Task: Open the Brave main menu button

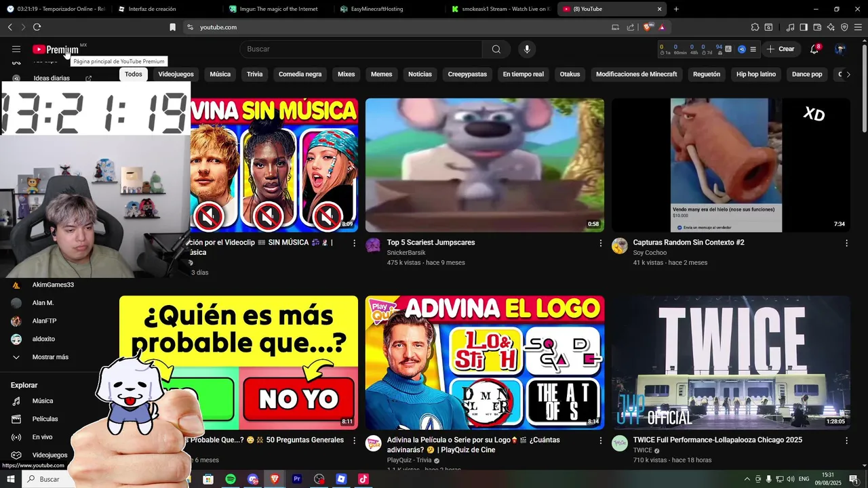Action: point(858,27)
